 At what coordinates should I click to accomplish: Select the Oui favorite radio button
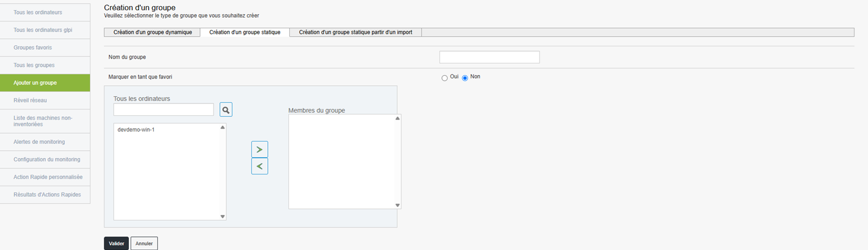[x=444, y=78]
